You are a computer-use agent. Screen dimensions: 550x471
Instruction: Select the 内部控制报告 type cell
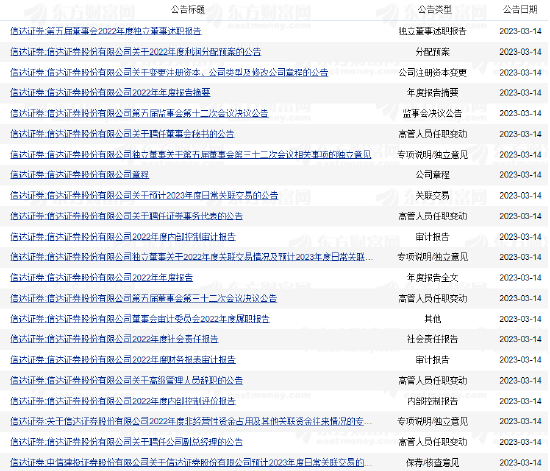(432, 401)
